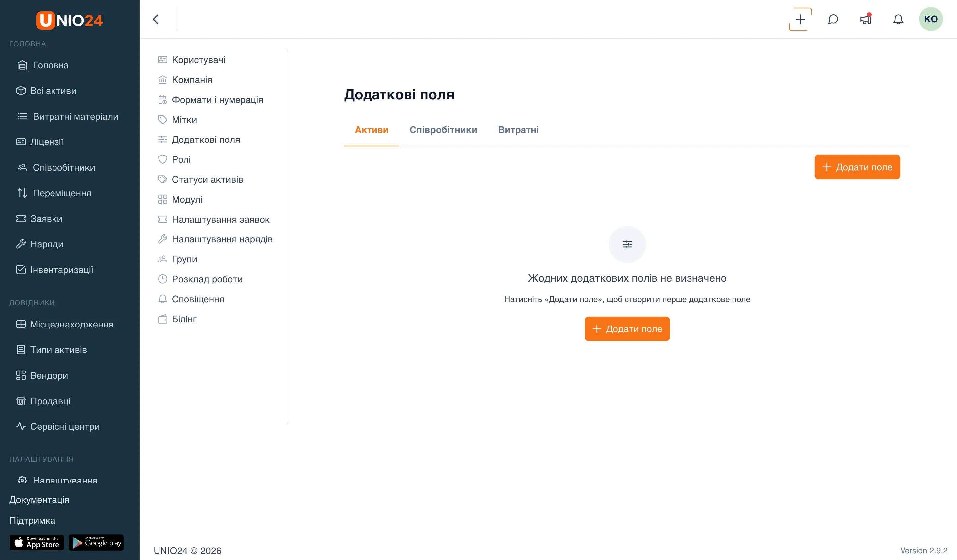Click top-right Додати поле button
The width and height of the screenshot is (957, 560).
tap(857, 167)
